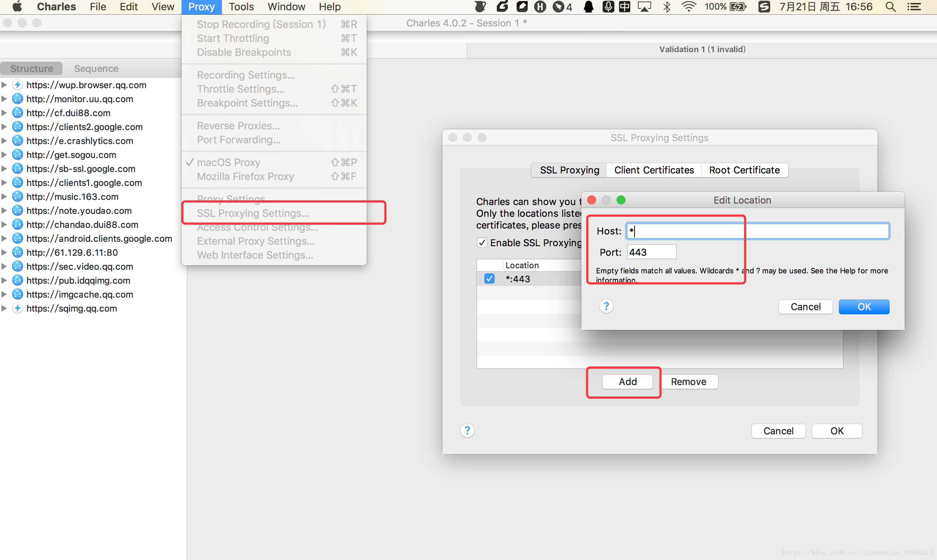Switch to the Root Certificate tab

(x=744, y=170)
